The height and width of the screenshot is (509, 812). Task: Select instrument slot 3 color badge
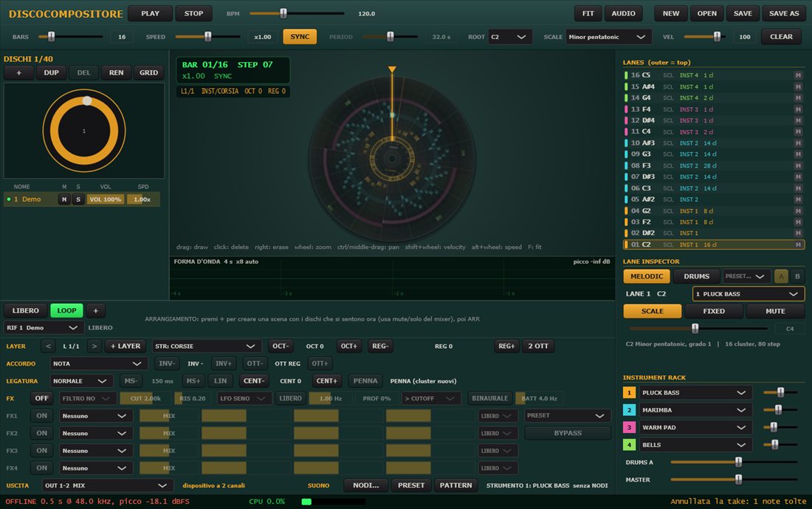(x=629, y=428)
